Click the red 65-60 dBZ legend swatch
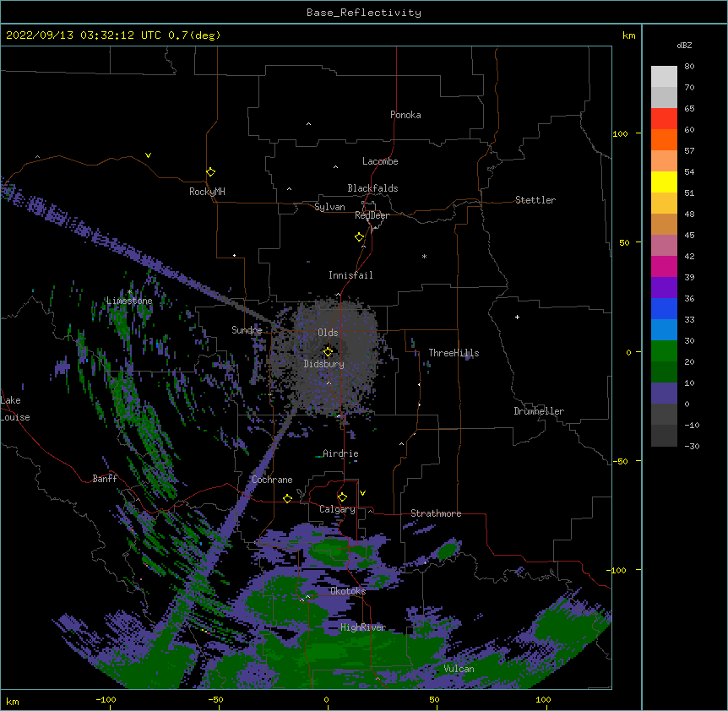728x711 pixels. coord(664,118)
